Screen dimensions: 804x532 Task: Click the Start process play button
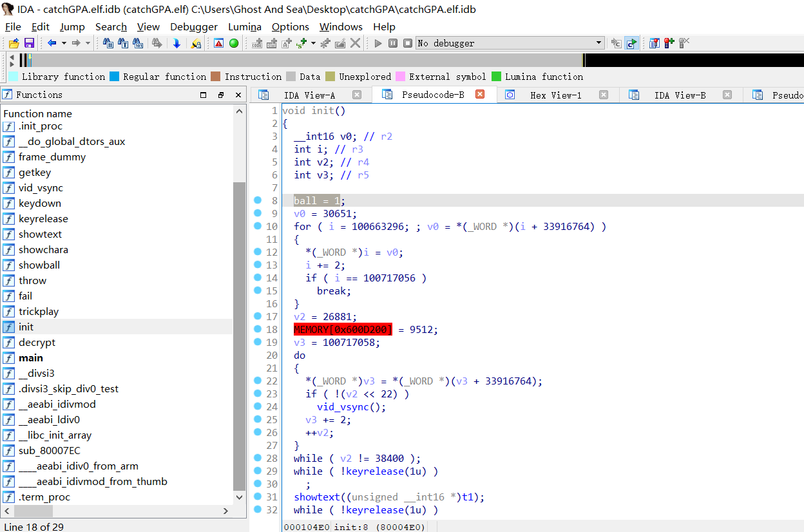click(x=378, y=43)
